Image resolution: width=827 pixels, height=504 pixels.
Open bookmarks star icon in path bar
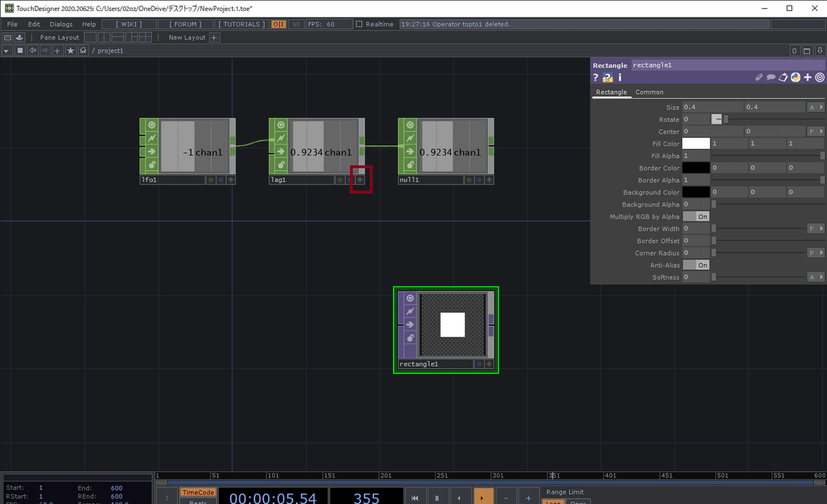pos(70,51)
